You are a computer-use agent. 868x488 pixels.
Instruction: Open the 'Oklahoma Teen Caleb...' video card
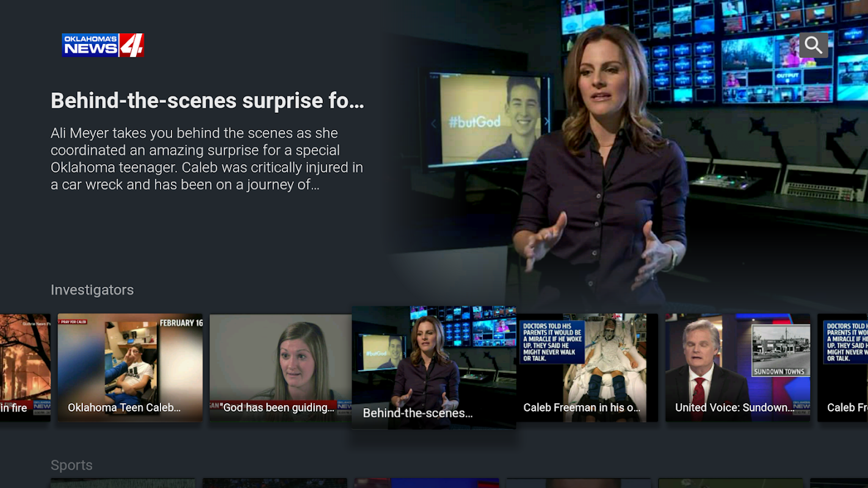coord(130,368)
